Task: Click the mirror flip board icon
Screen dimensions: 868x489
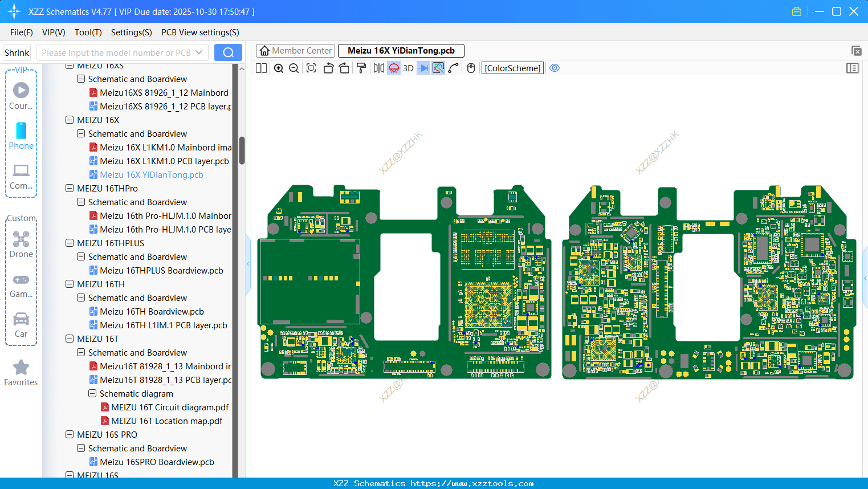Action: (378, 68)
